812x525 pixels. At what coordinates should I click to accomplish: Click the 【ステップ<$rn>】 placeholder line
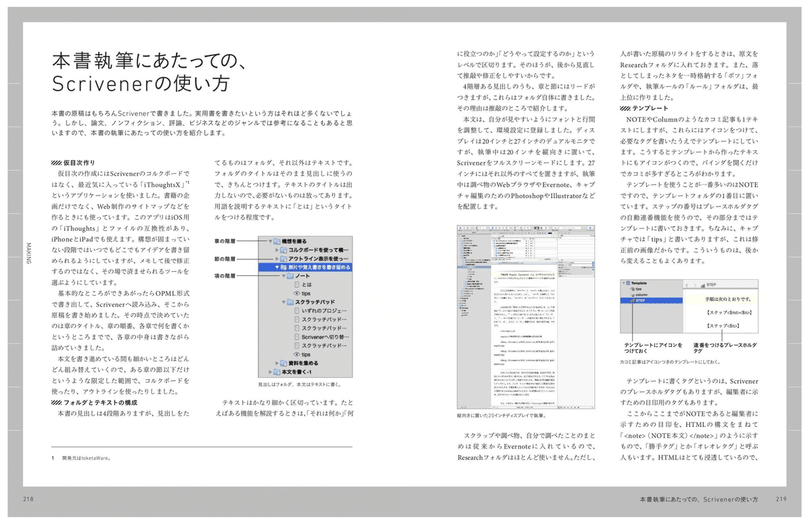tap(723, 326)
